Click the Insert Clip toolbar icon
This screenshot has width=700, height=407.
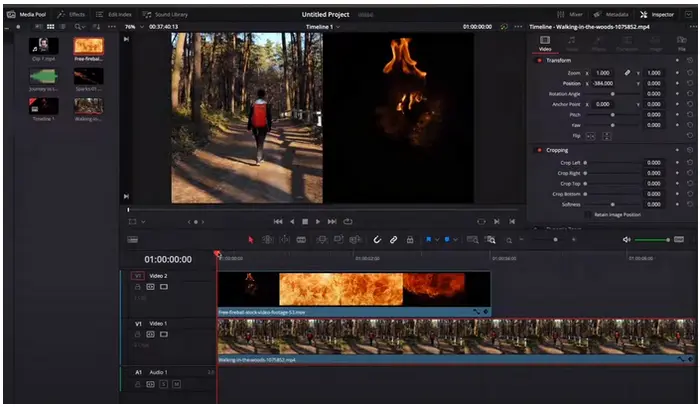pyautogui.click(x=321, y=240)
